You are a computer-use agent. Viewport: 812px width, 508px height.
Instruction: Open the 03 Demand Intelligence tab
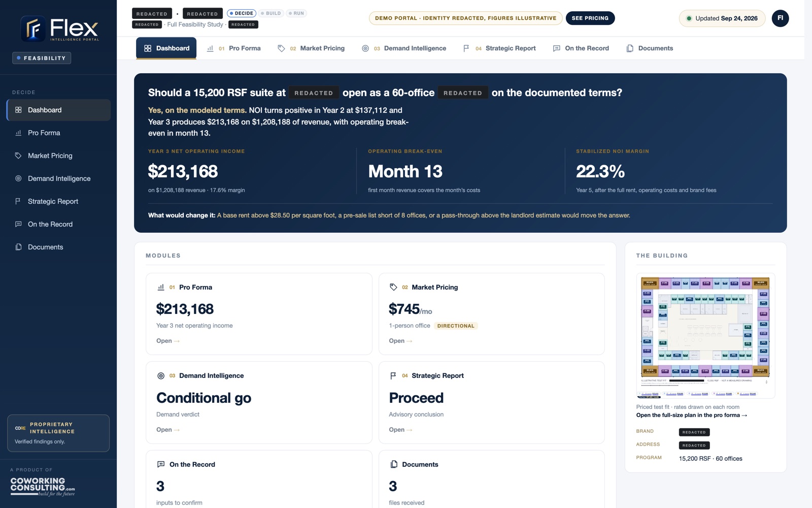(x=404, y=48)
